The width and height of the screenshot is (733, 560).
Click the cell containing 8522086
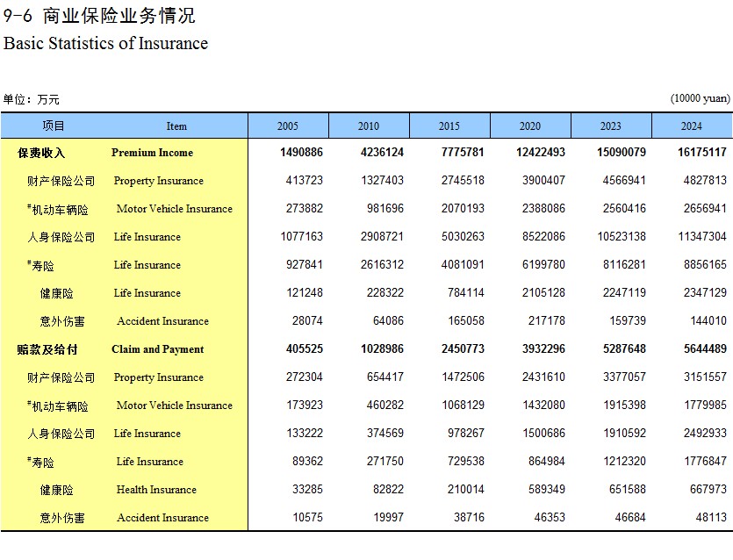pos(543,237)
